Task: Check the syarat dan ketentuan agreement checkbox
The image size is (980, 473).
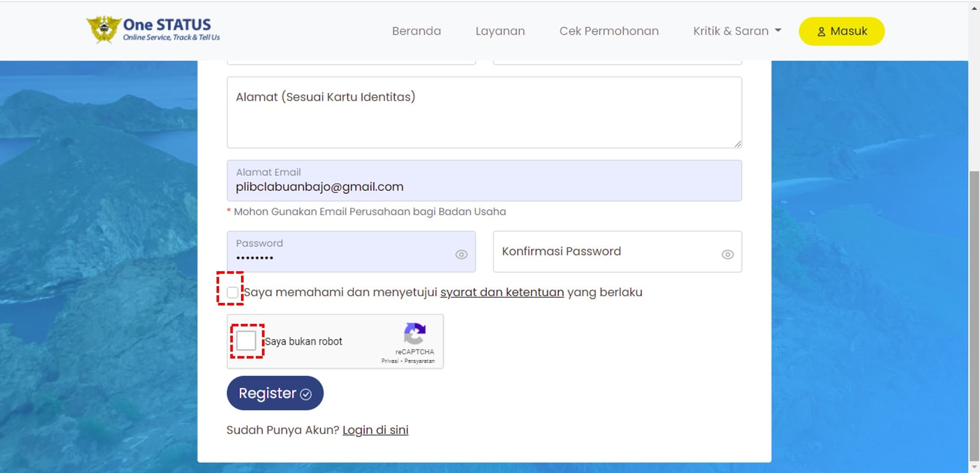Action: tap(232, 292)
